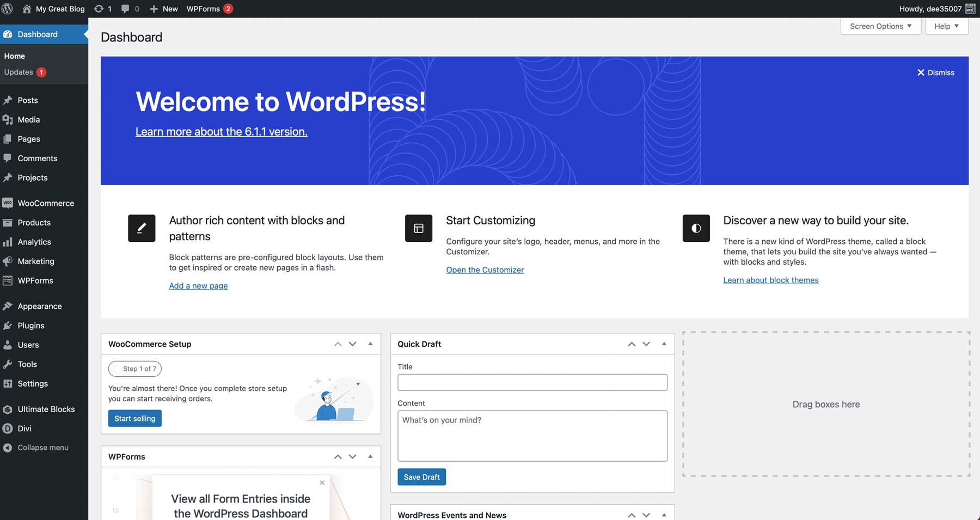Click the Start selling button
Viewport: 980px width, 520px height.
[134, 418]
